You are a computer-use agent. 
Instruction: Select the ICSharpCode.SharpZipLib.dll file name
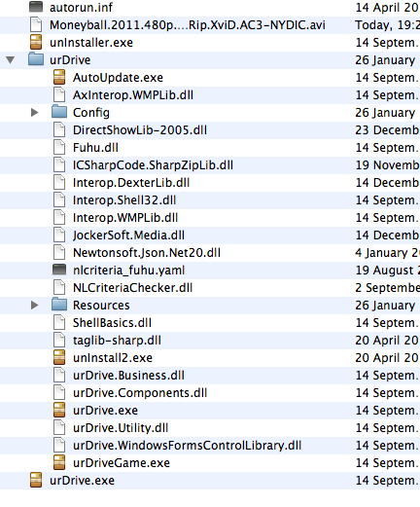pos(153,165)
